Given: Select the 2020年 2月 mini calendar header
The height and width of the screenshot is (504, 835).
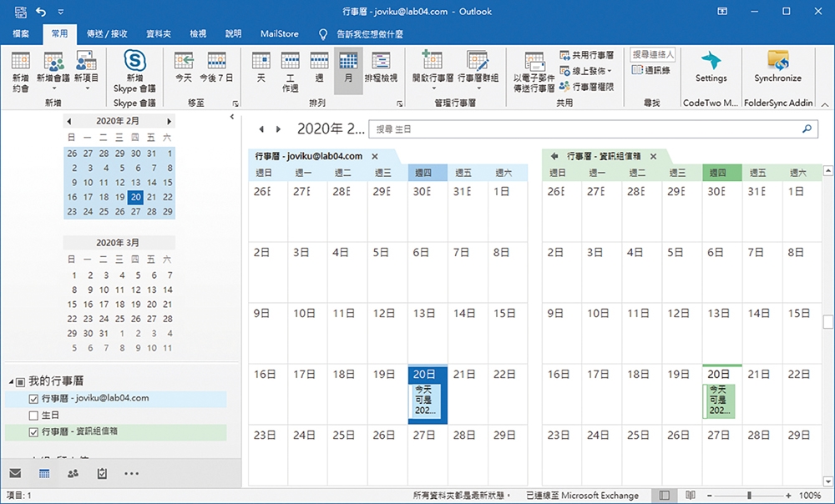Looking at the screenshot, I should pyautogui.click(x=118, y=121).
